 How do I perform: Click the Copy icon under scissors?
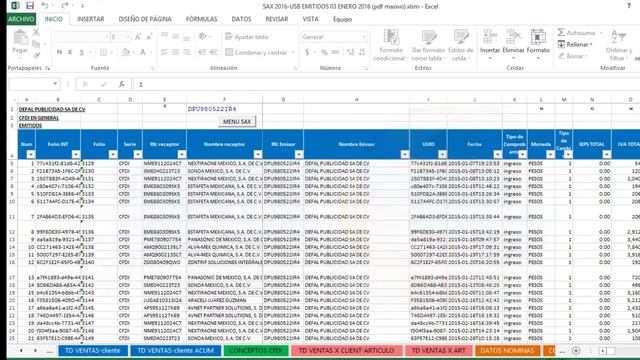[36, 44]
